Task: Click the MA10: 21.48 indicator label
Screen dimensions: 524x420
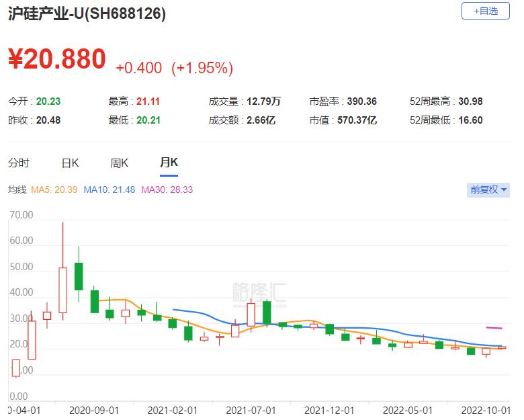Action: coord(110,190)
